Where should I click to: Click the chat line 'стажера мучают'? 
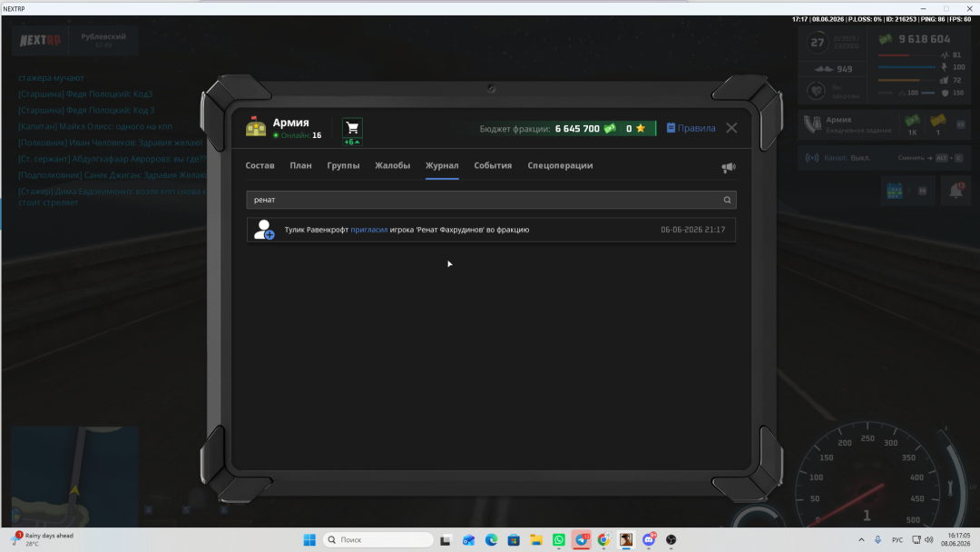click(x=51, y=78)
